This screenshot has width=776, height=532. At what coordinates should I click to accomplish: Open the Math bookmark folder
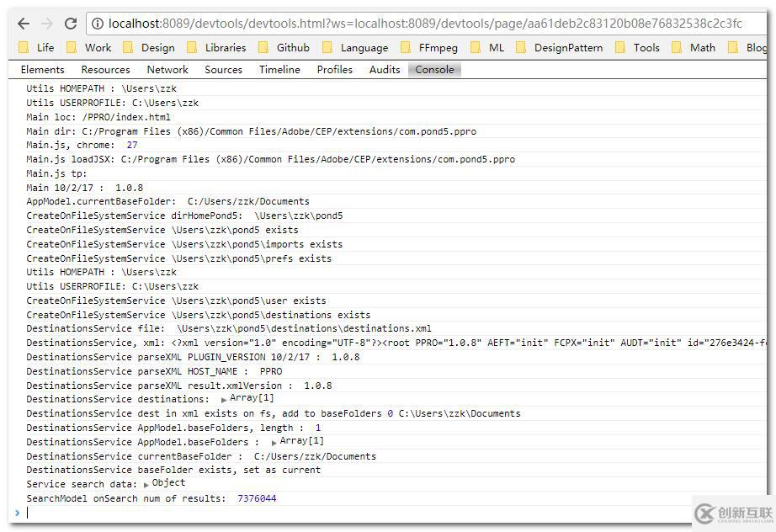tap(694, 47)
